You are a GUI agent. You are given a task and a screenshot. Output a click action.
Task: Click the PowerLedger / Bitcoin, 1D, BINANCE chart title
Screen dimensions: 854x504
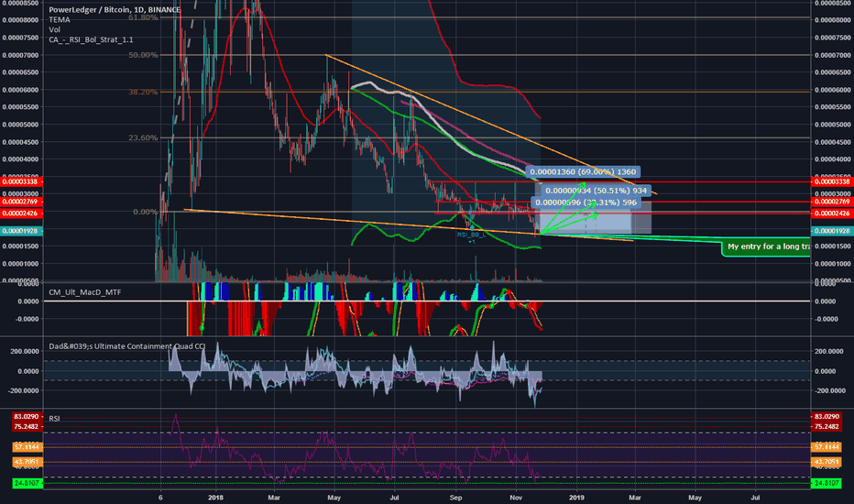point(115,10)
